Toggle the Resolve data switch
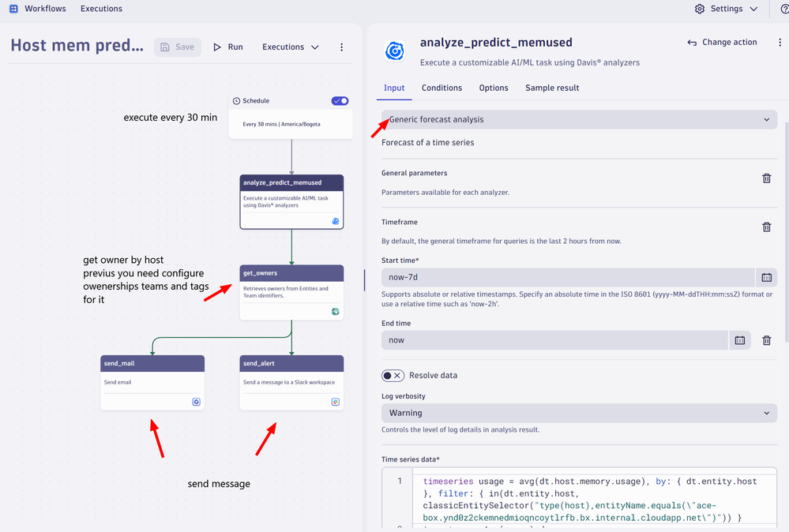This screenshot has height=532, width=789. click(393, 376)
